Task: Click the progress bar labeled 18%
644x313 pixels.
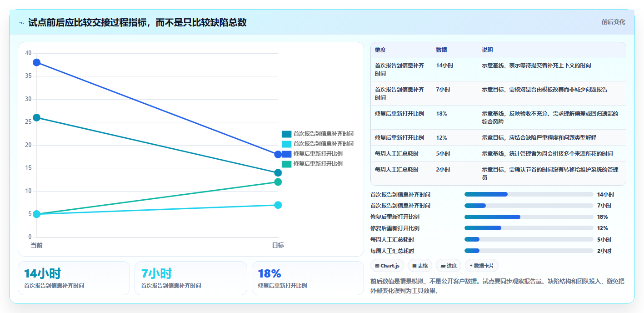Action: point(529,217)
